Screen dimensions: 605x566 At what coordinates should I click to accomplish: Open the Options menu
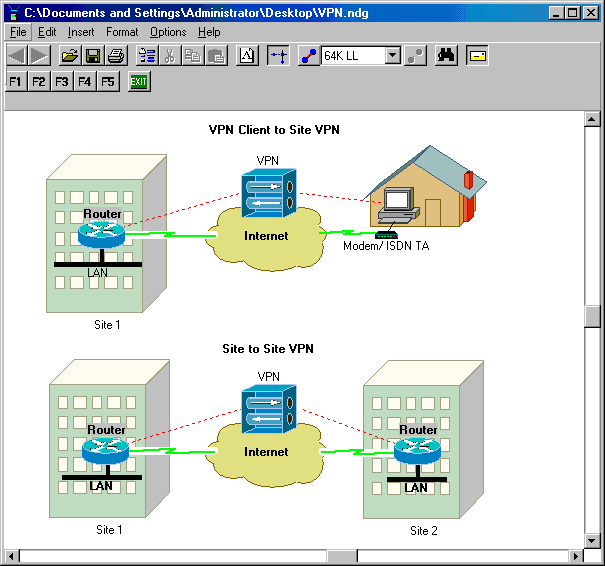168,32
